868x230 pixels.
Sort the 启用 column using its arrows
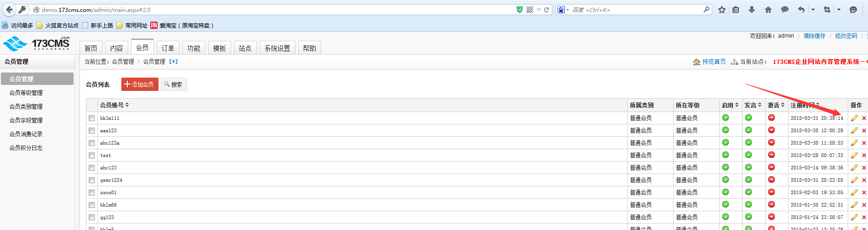coord(737,105)
